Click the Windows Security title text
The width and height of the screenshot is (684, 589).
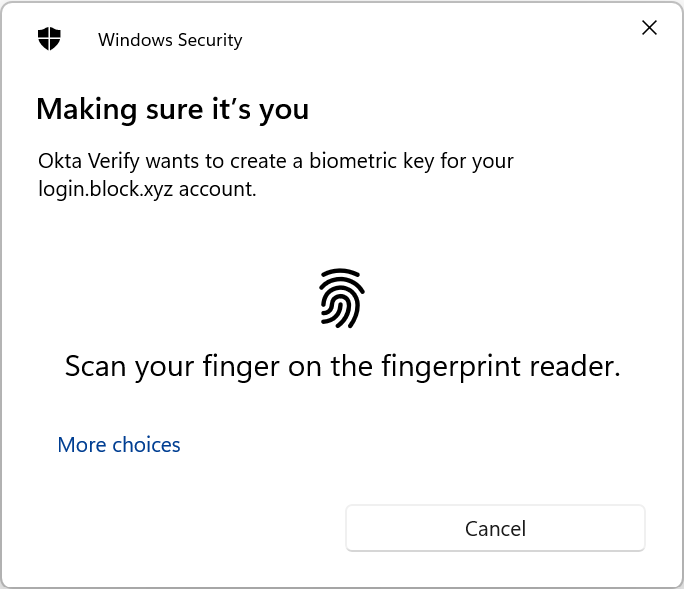(x=170, y=40)
